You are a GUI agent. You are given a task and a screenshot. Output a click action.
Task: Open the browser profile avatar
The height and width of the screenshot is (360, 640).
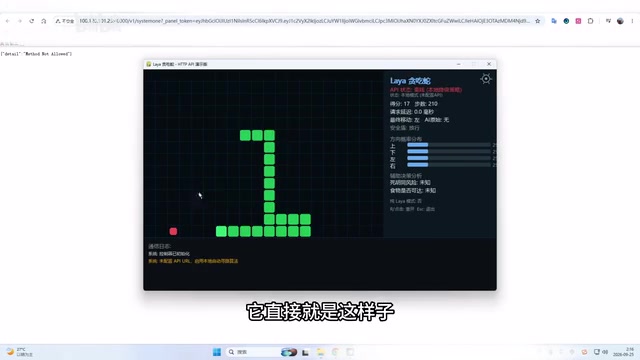click(x=620, y=21)
